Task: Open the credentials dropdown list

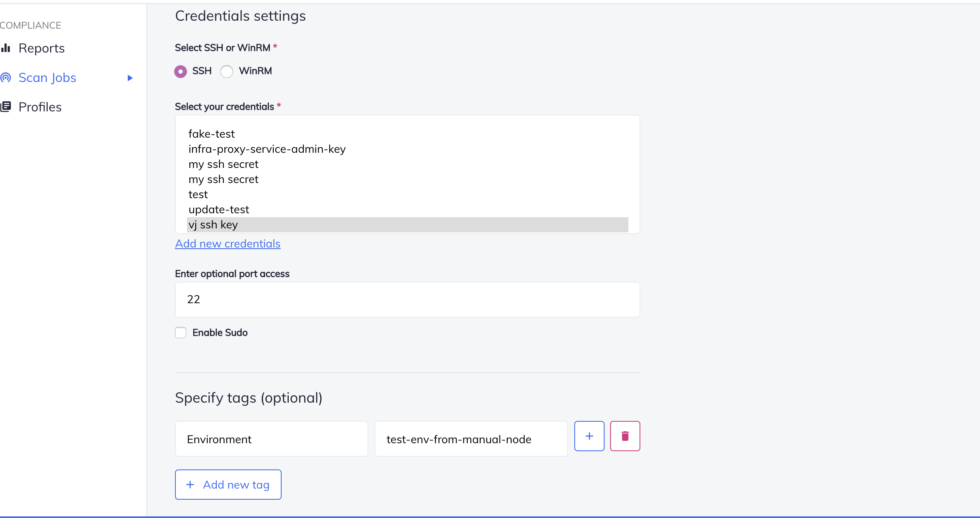Action: pos(407,174)
